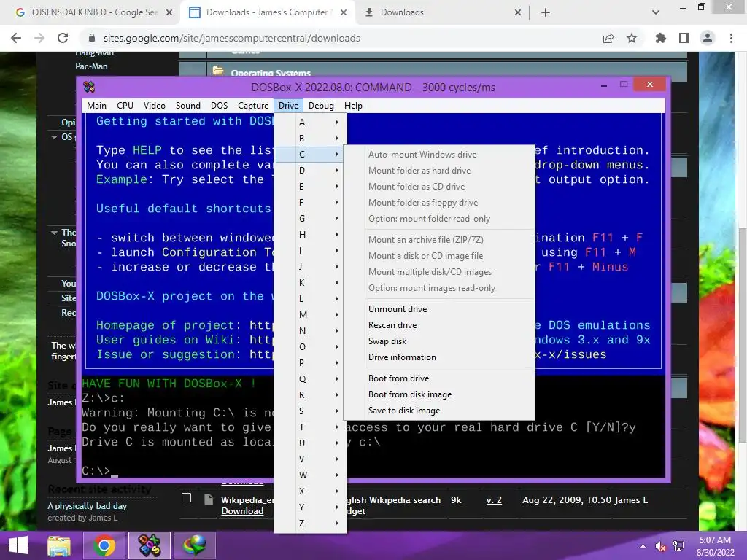747x560 pixels.
Task: Launch Chrome from the taskbar
Action: click(x=104, y=545)
